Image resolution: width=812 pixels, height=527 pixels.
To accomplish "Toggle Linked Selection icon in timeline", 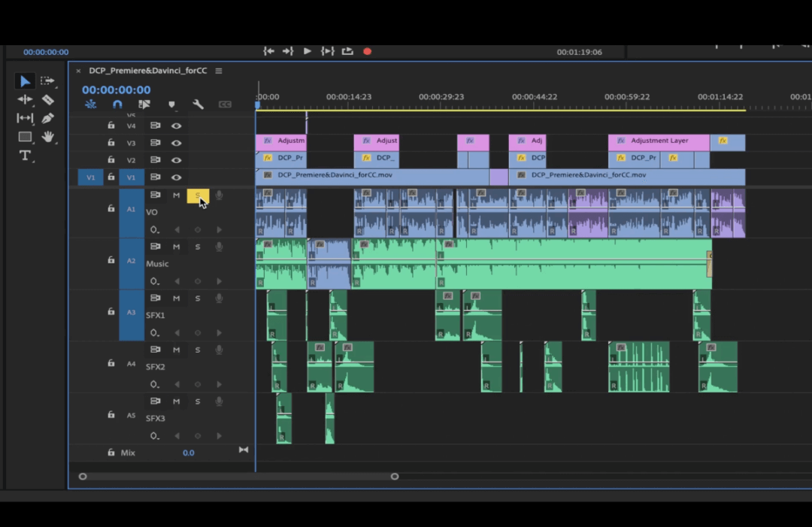I will pos(144,104).
